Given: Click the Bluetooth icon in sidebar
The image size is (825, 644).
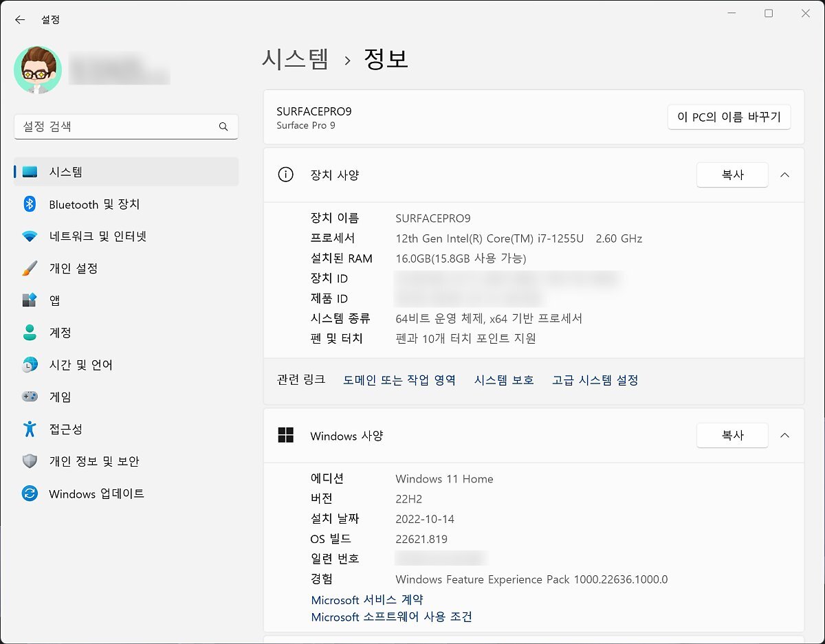Looking at the screenshot, I should [x=30, y=204].
